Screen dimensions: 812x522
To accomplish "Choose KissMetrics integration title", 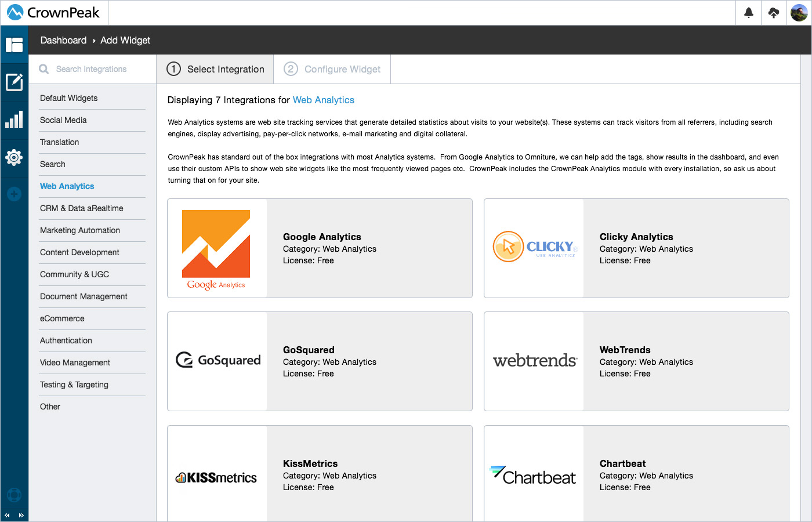I will point(310,463).
